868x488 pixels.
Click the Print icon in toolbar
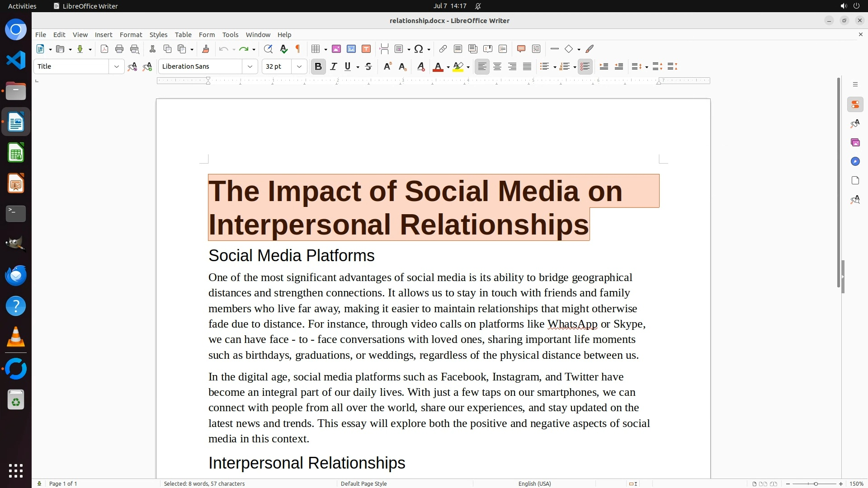(x=119, y=49)
